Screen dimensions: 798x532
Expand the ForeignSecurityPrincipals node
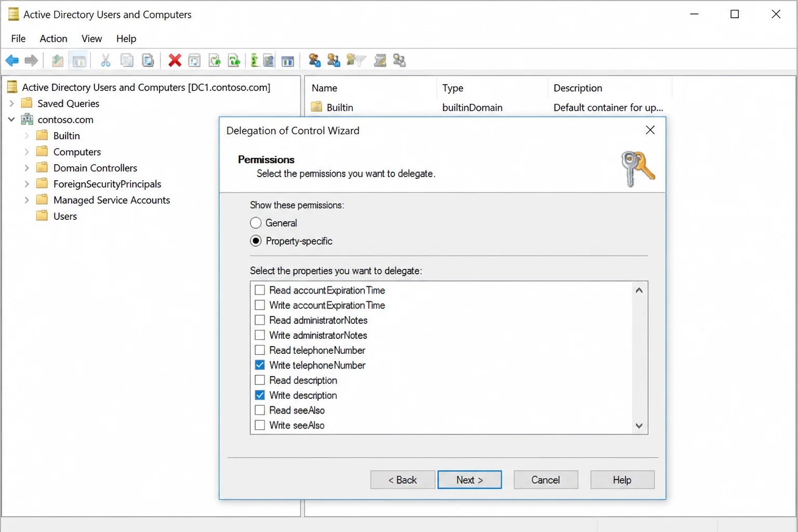[x=27, y=184]
